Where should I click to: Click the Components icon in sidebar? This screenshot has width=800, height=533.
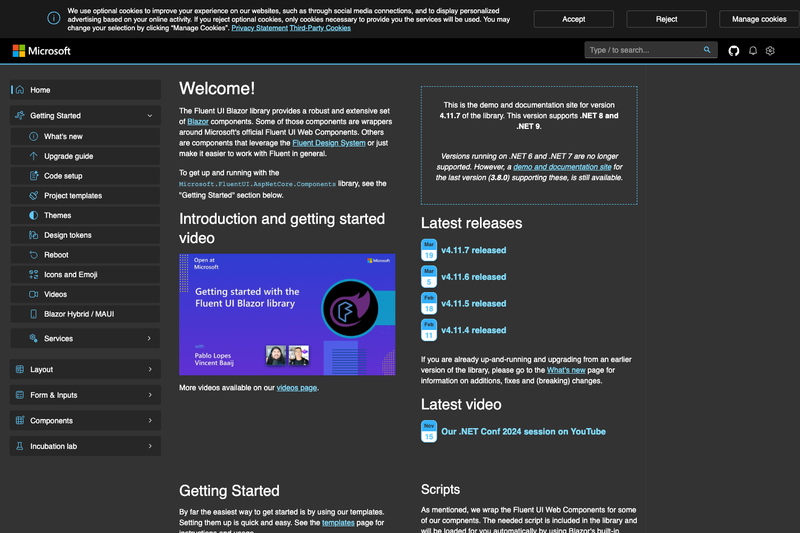pos(20,420)
